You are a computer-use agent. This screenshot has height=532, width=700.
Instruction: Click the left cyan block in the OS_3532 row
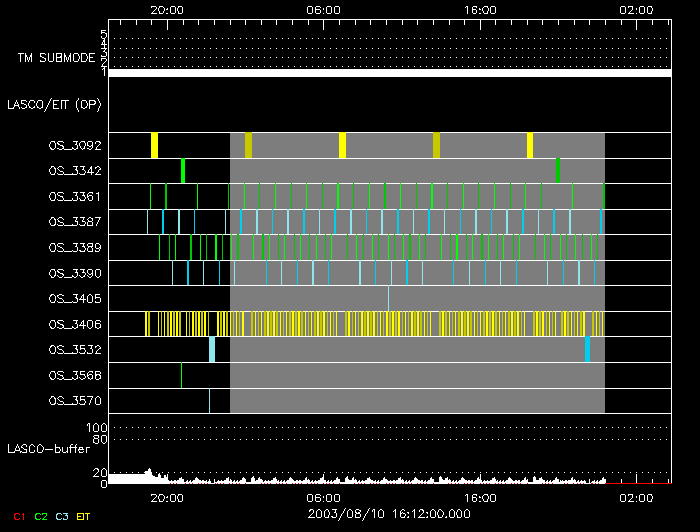pyautogui.click(x=212, y=349)
